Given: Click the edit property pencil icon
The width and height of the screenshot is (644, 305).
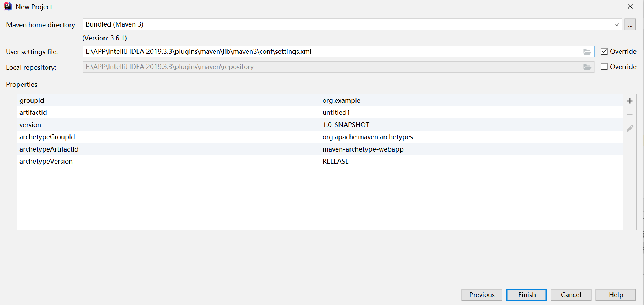Looking at the screenshot, I should [x=629, y=128].
